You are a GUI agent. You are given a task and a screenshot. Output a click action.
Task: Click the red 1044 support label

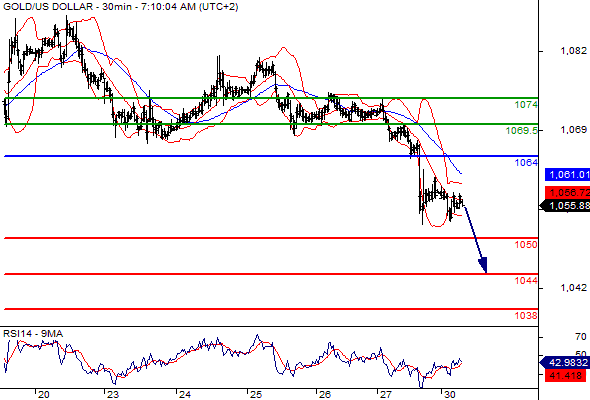[x=526, y=280]
